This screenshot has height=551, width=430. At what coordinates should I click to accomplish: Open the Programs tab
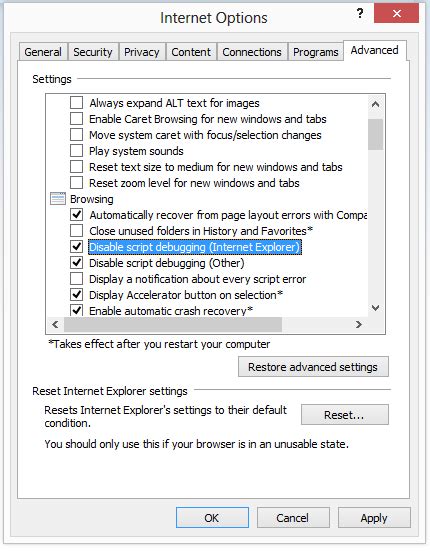(x=315, y=52)
